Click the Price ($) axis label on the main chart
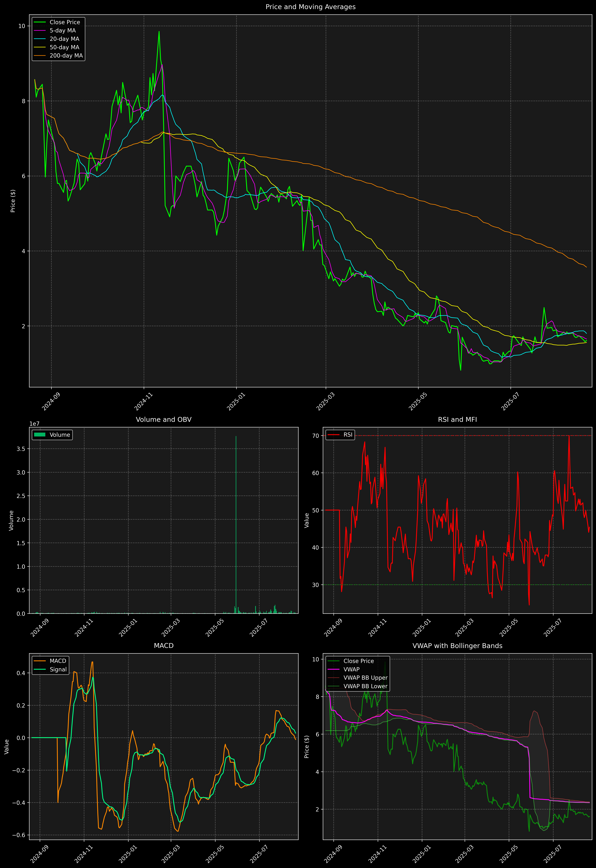Image resolution: width=596 pixels, height=868 pixels. coord(13,201)
